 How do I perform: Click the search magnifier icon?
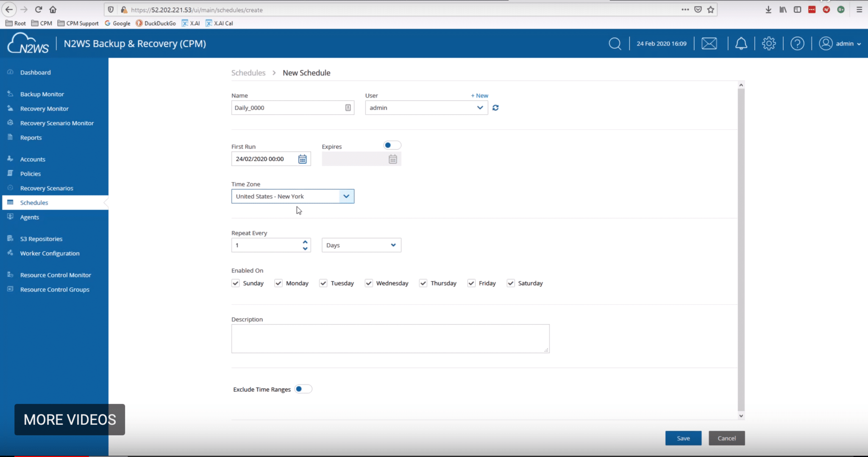tap(615, 43)
